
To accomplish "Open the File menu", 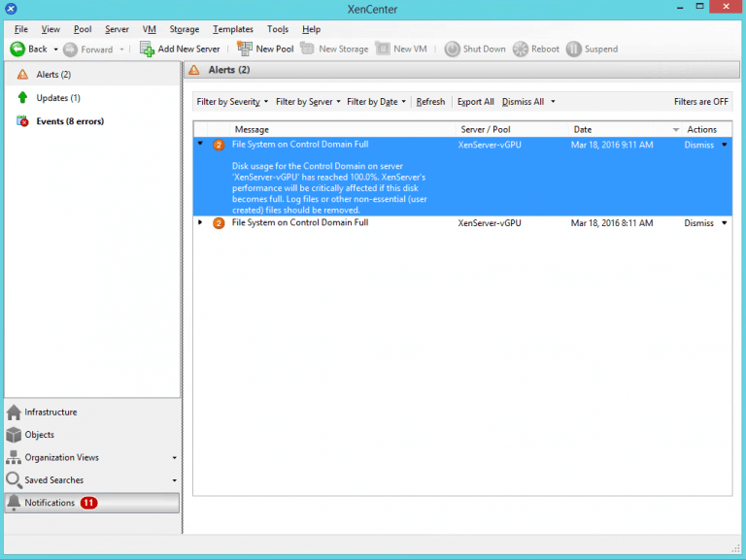I will click(x=21, y=29).
